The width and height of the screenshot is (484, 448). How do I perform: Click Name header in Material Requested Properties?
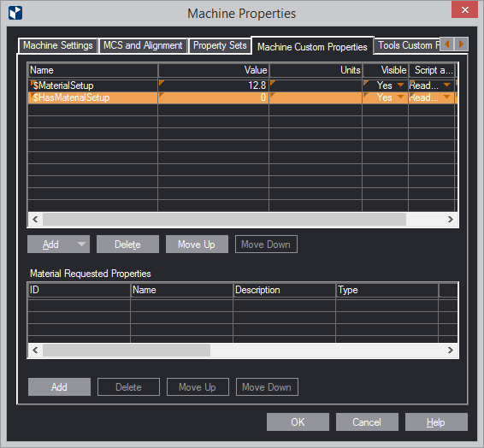point(181,290)
